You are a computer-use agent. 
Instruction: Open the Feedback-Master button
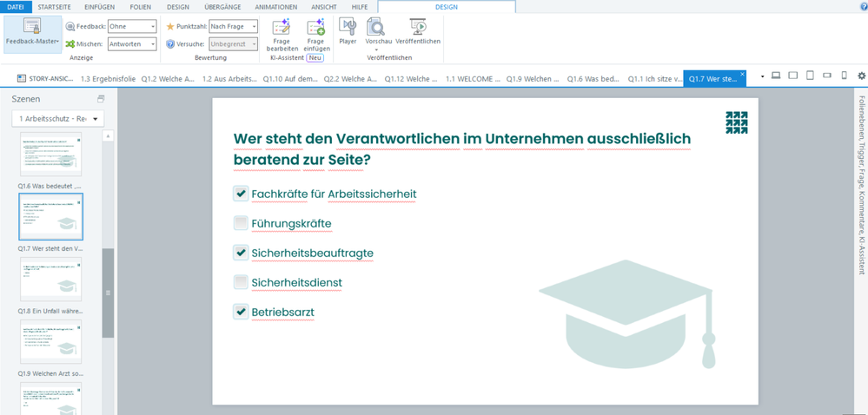point(32,33)
